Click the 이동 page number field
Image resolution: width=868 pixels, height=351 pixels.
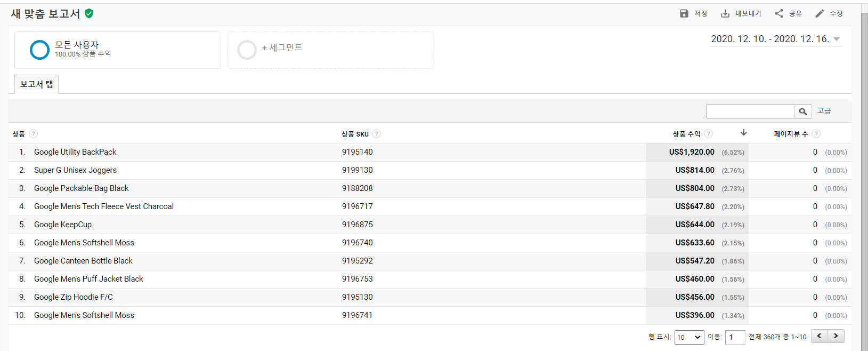pos(735,337)
